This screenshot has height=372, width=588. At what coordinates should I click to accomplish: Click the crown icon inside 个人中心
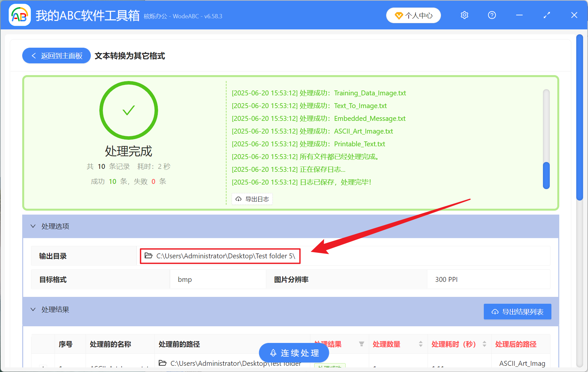point(399,15)
